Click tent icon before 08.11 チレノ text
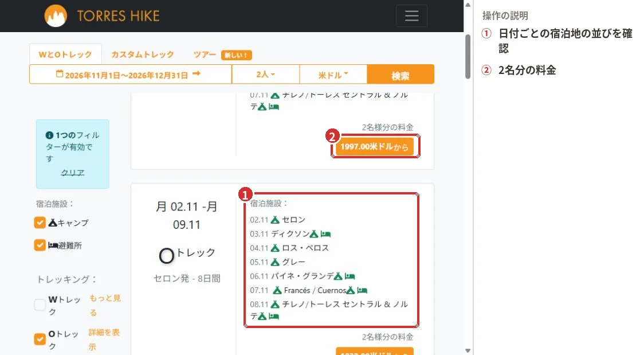 point(275,305)
